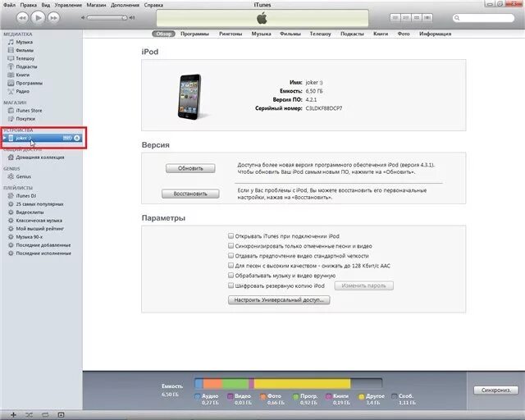Switch to the Музыка device tab
Image resolution: width=525 pixels, height=420 pixels.
click(261, 34)
